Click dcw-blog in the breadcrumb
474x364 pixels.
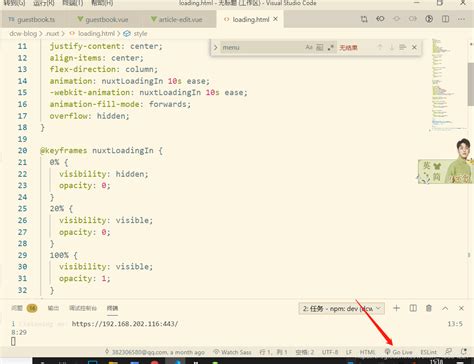(23, 34)
